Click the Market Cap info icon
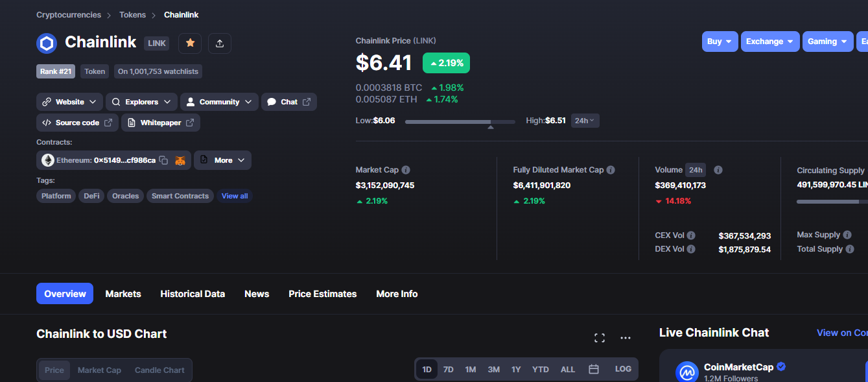The height and width of the screenshot is (382, 868). [x=406, y=170]
